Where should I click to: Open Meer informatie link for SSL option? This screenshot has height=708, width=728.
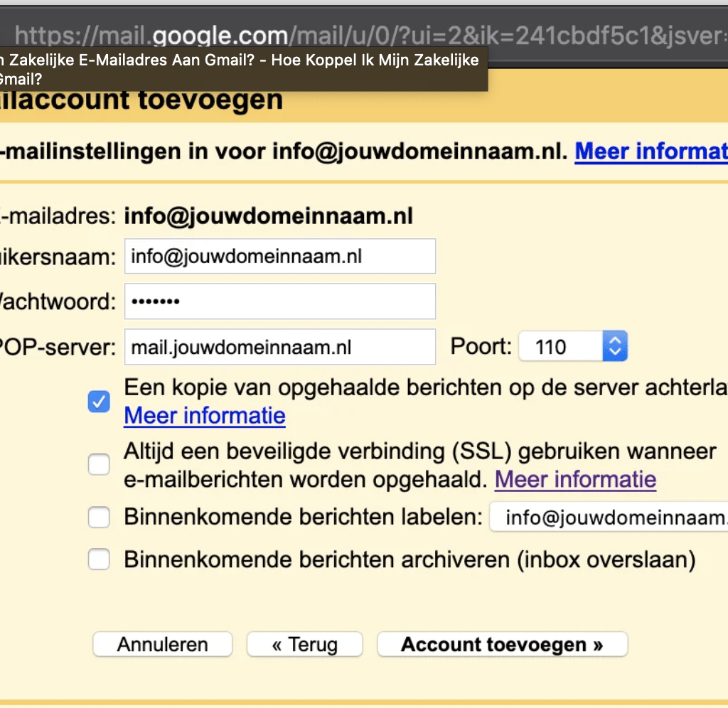tap(575, 479)
